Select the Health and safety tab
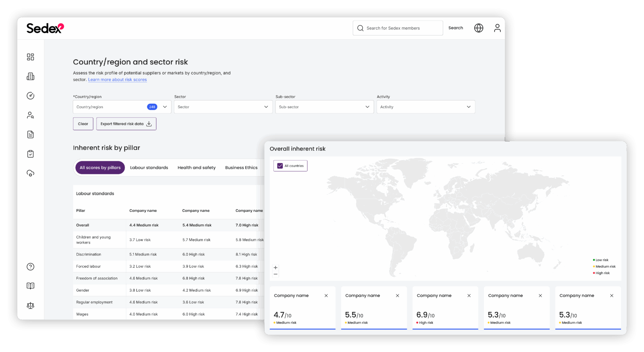 [197, 167]
